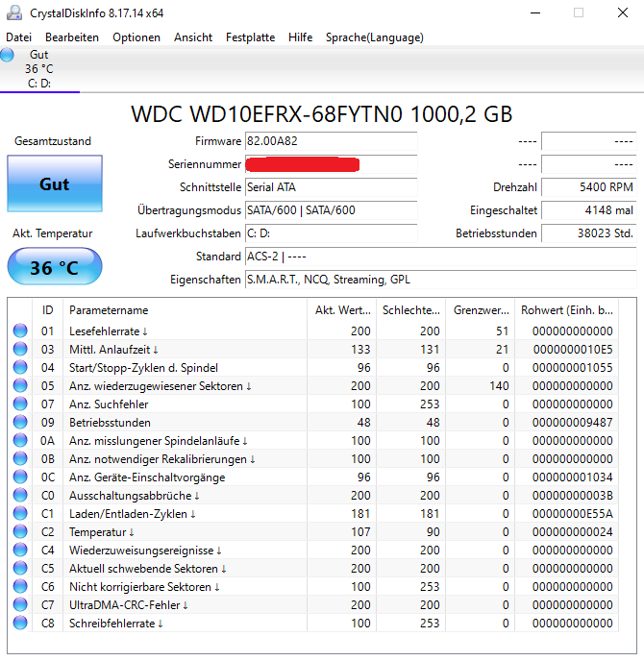Viewport: 644px width, 661px height.
Task: Select the Mittl. Anlaufzeit parameter name
Action: click(113, 350)
